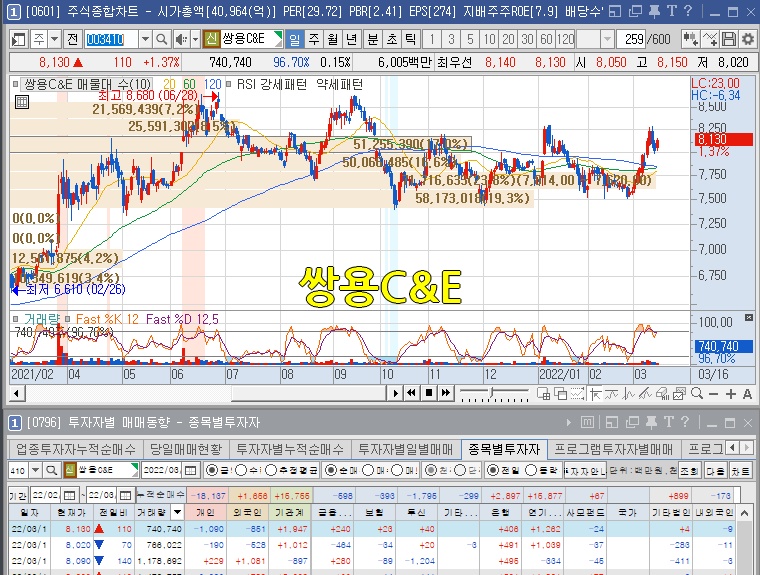This screenshot has width=760, height=575.
Task: Switch to 업종투자자누적순매수 tab
Action: [76, 449]
